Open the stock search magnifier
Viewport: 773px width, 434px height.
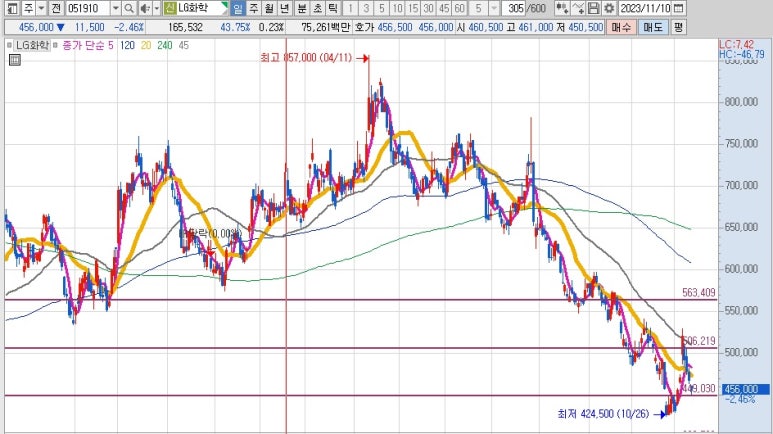[129, 8]
